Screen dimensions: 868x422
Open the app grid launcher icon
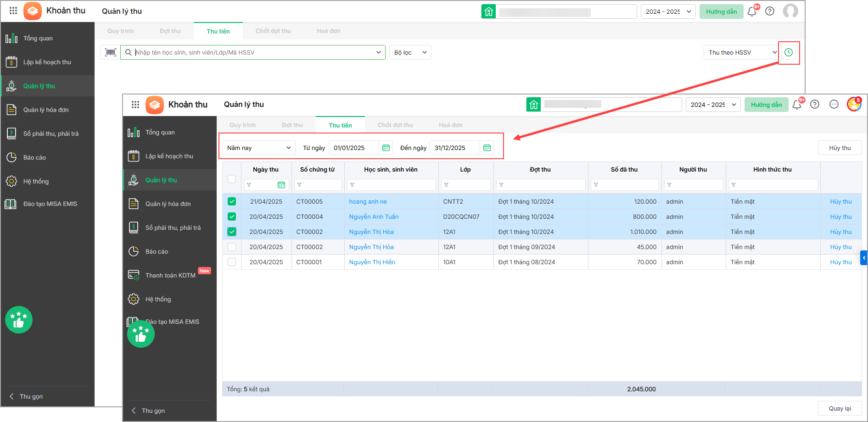coord(135,105)
